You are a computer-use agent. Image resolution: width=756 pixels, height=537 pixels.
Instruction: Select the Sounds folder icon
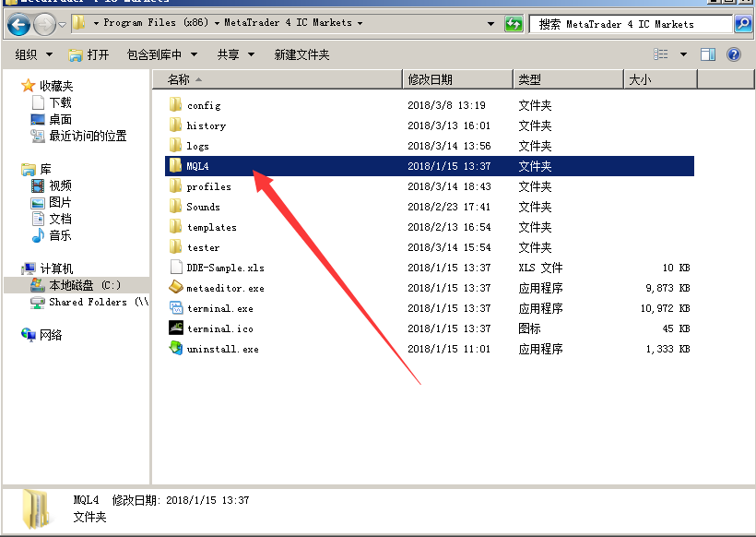[175, 206]
